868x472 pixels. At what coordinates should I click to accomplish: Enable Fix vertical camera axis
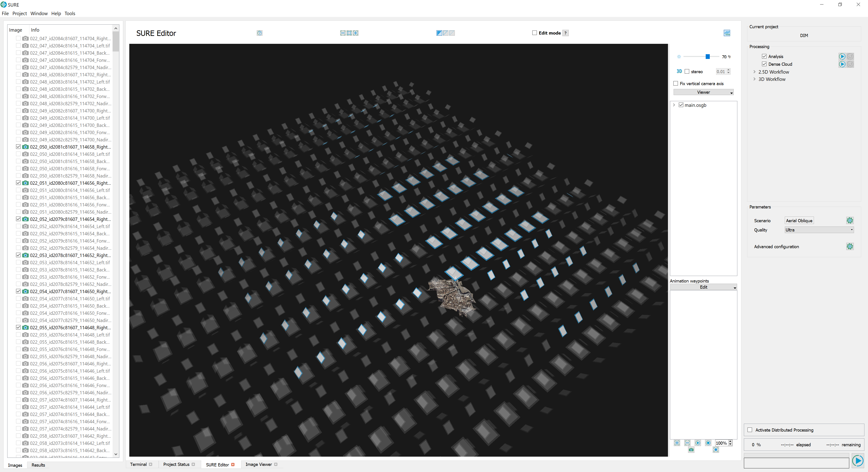[676, 84]
